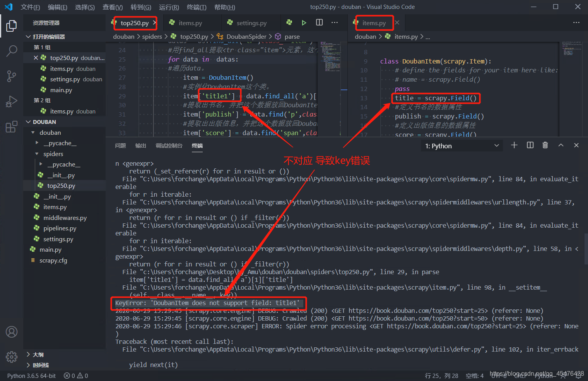This screenshot has width=588, height=381.
Task: Close the terminal panel
Action: click(576, 145)
